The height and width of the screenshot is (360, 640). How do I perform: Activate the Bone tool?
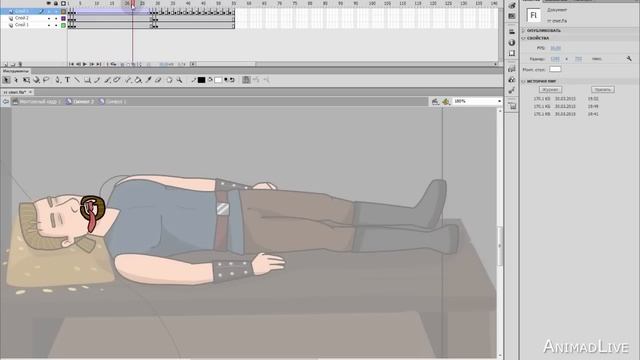coord(129,80)
